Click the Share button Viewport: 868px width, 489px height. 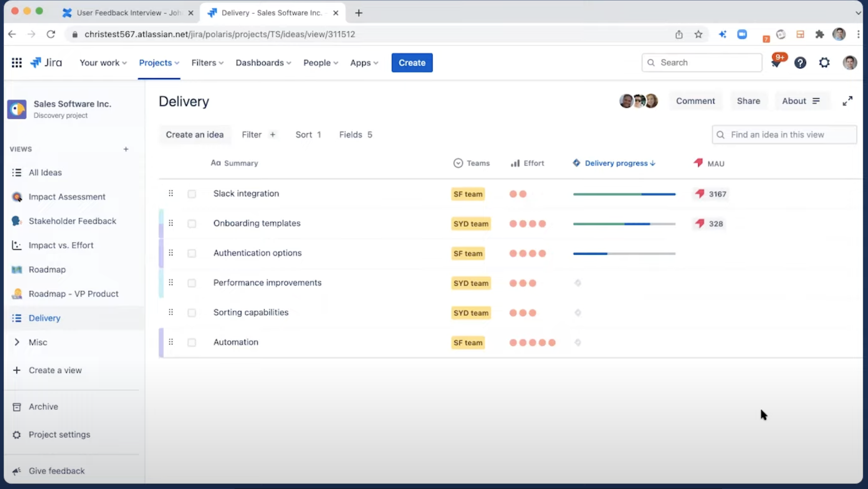[x=749, y=101]
